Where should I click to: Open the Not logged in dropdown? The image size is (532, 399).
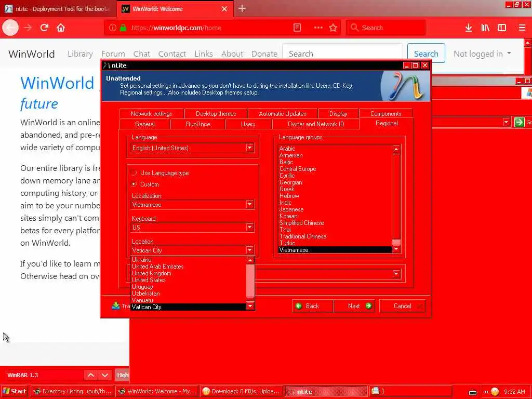click(482, 54)
